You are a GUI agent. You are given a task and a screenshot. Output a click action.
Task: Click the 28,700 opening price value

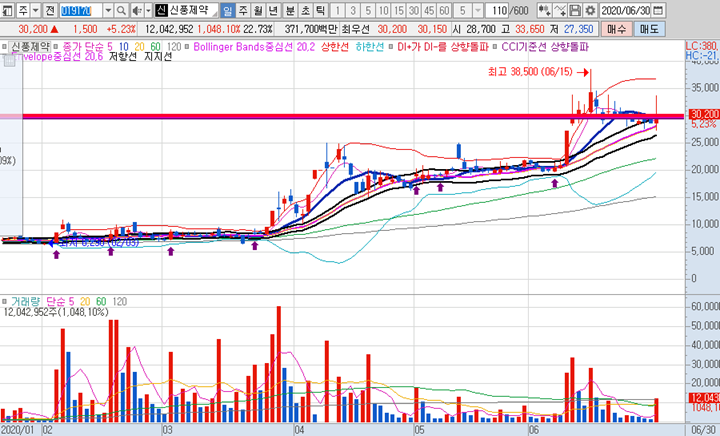481,29
